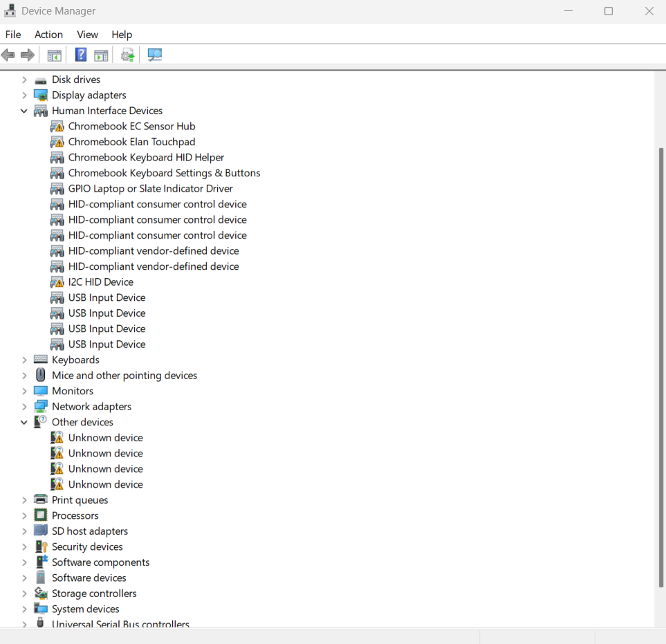Click the Security devices category icon
Image resolution: width=666 pixels, height=644 pixels.
(x=41, y=547)
